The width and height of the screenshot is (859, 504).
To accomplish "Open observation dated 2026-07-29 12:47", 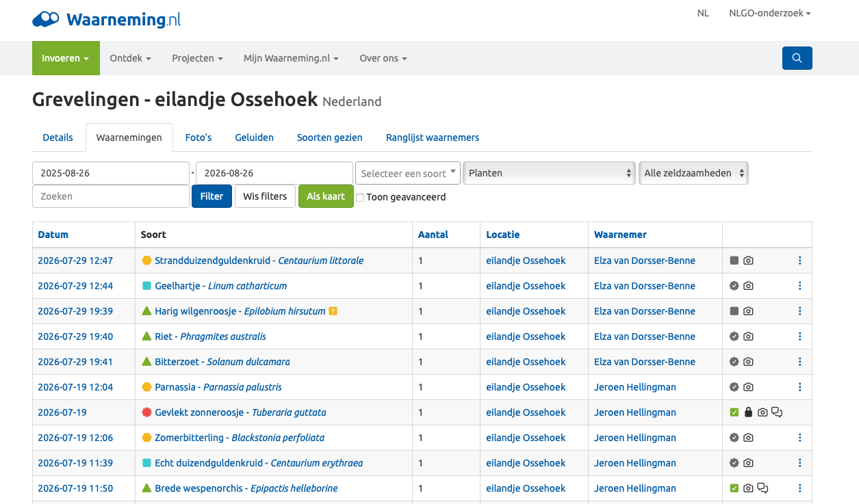I will 75,261.
